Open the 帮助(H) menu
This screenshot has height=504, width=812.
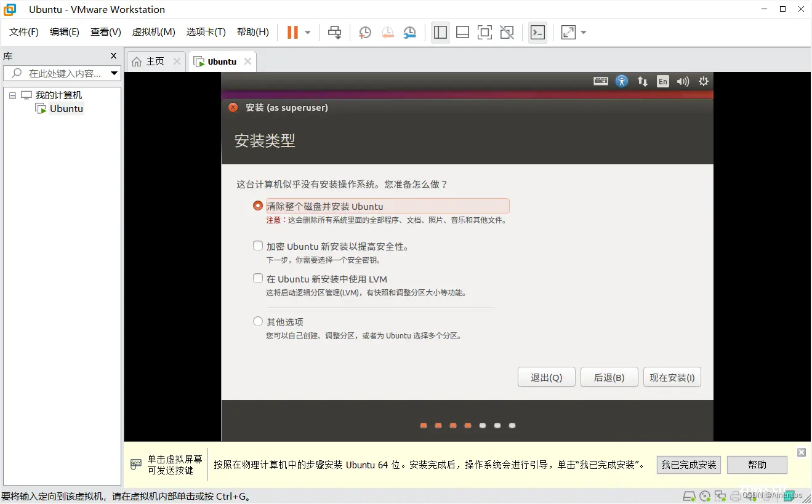coord(253,32)
